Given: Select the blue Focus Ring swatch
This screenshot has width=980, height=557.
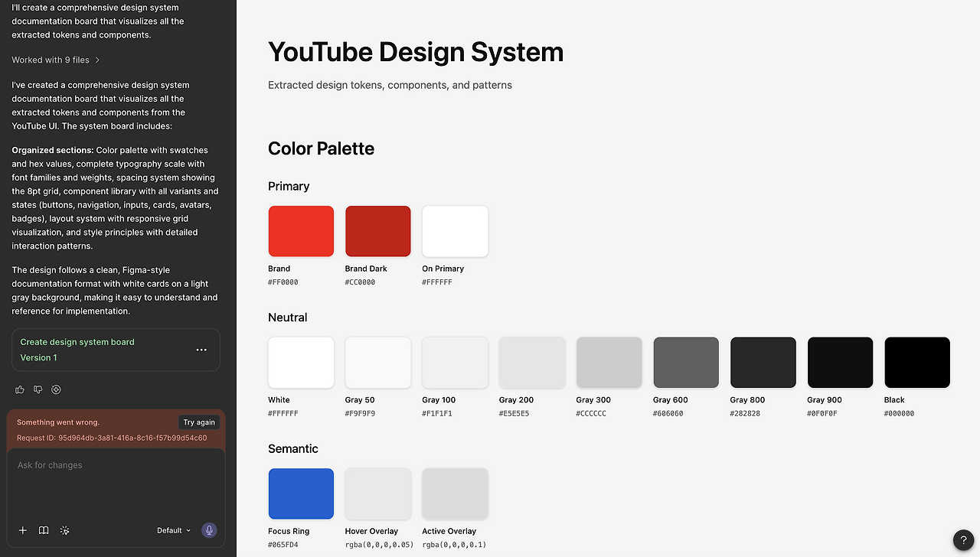Looking at the screenshot, I should (x=301, y=493).
